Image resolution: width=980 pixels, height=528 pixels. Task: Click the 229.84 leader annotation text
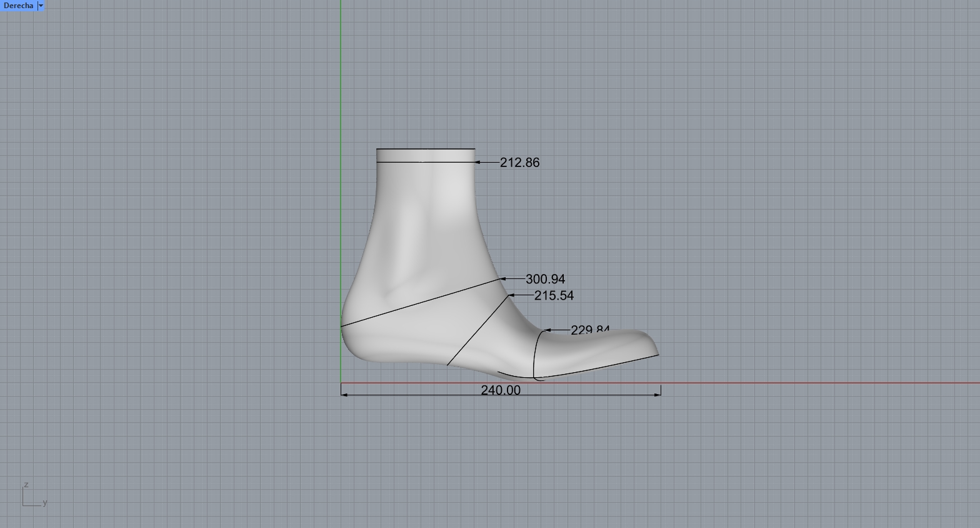tap(589, 330)
